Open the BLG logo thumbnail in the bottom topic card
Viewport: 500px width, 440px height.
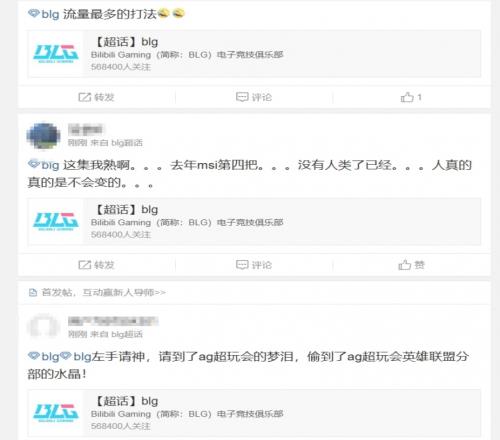point(56,413)
